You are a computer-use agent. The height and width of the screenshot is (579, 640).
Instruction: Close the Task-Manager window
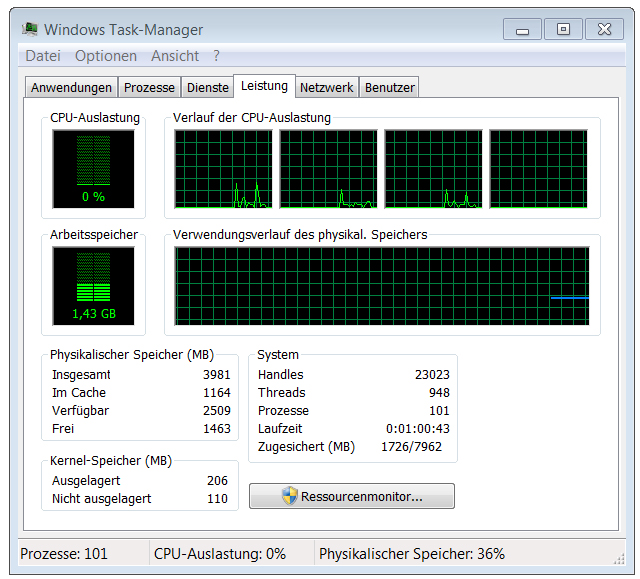[x=604, y=29]
